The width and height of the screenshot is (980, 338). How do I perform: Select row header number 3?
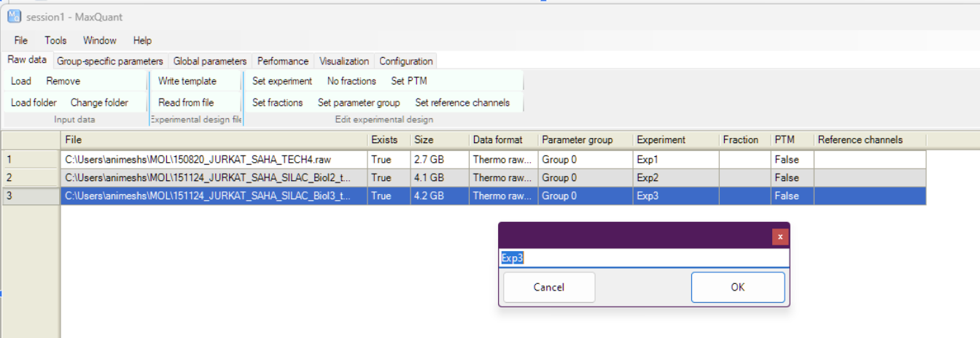pos(31,196)
